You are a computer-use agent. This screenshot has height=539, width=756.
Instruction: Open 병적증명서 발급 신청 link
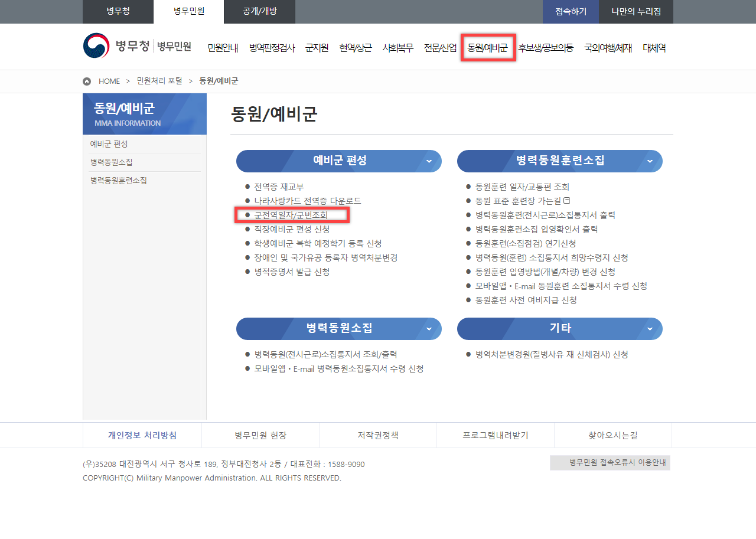292,272
